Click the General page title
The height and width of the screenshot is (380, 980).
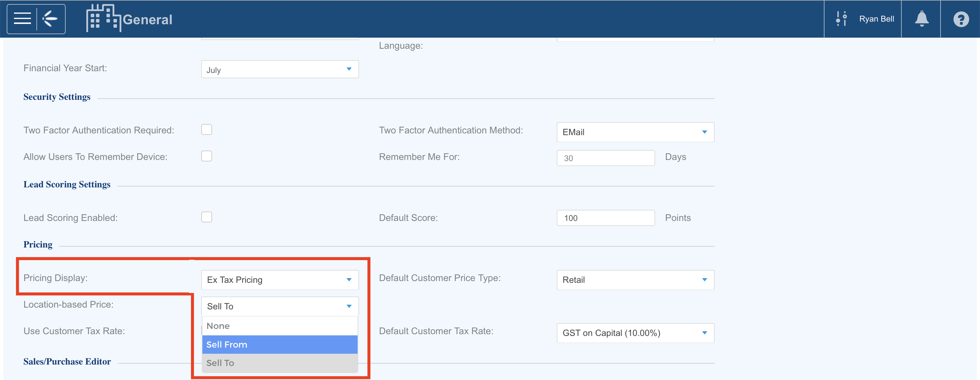pyautogui.click(x=147, y=20)
